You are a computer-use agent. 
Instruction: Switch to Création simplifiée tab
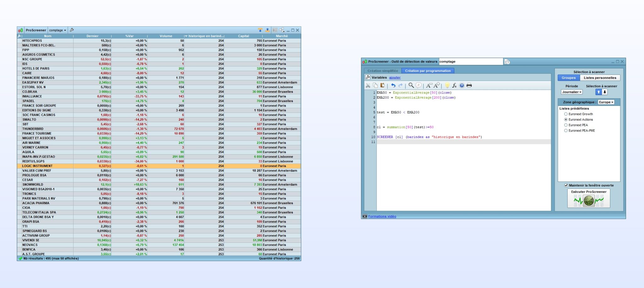383,71
